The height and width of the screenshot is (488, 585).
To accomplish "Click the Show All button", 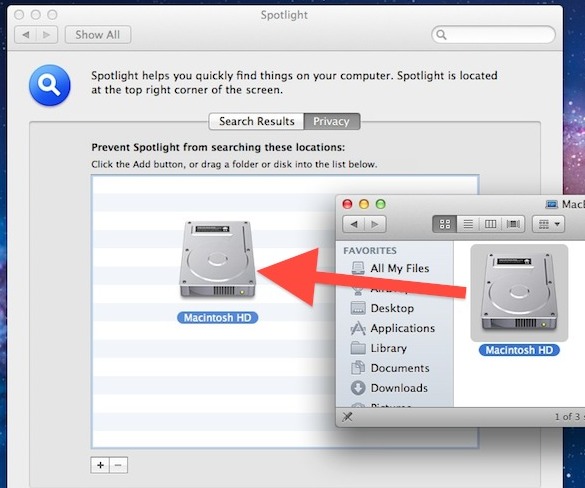I will click(x=98, y=35).
